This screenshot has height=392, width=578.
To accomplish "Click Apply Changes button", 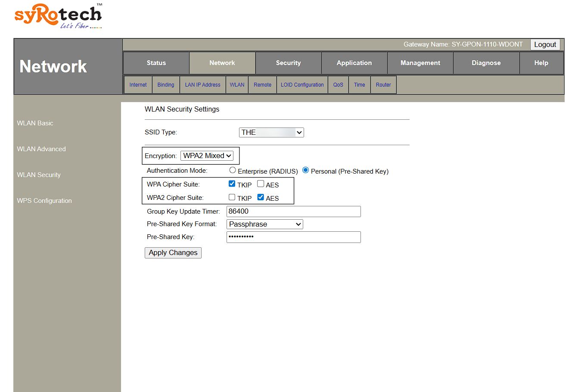I will click(173, 253).
